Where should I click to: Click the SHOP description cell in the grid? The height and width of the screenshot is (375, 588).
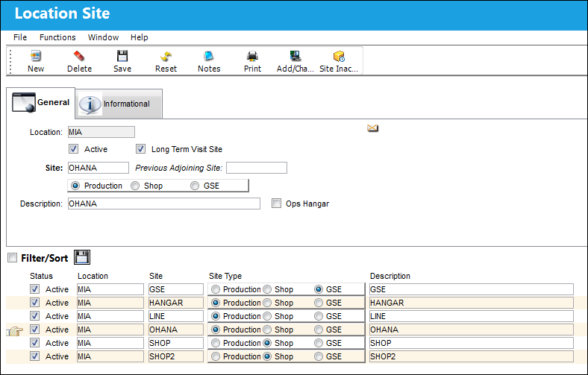point(472,343)
